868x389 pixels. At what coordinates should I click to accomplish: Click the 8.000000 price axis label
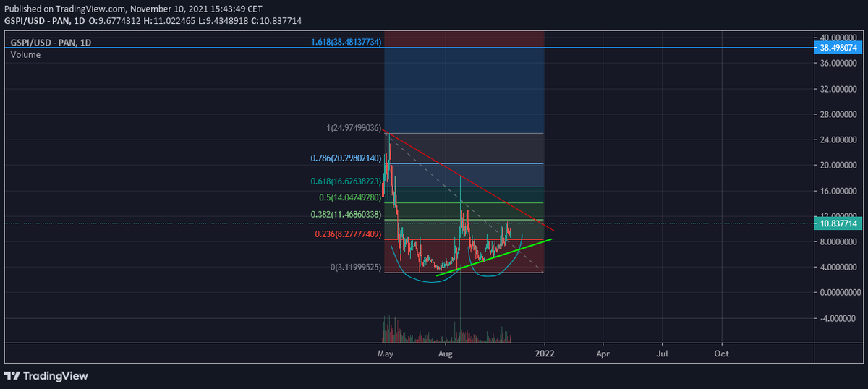pos(839,242)
